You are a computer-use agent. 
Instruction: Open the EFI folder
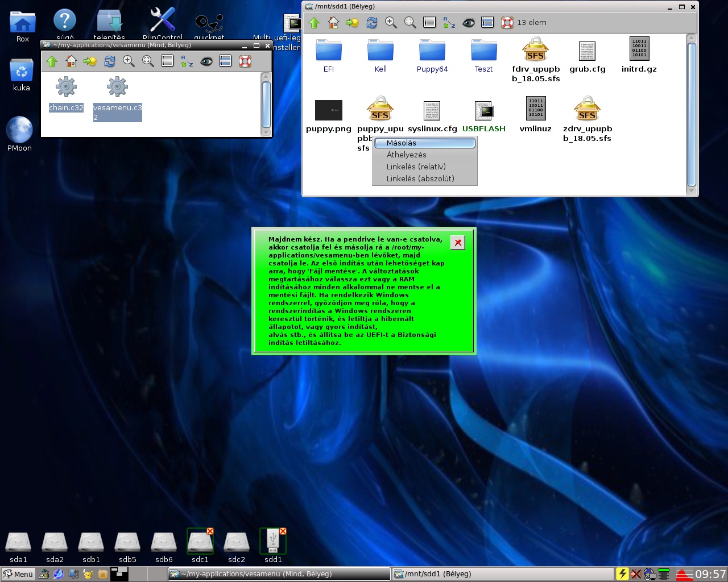pyautogui.click(x=329, y=56)
